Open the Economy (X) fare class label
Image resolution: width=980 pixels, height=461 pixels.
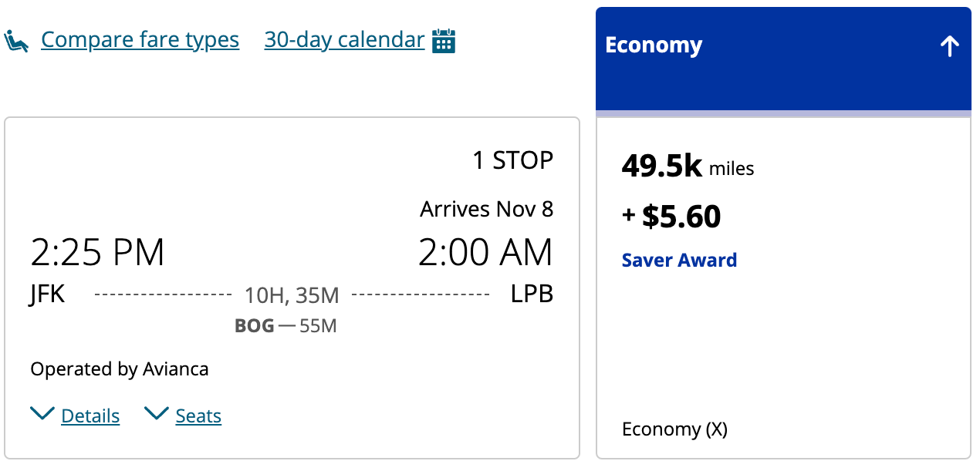pyautogui.click(x=674, y=429)
